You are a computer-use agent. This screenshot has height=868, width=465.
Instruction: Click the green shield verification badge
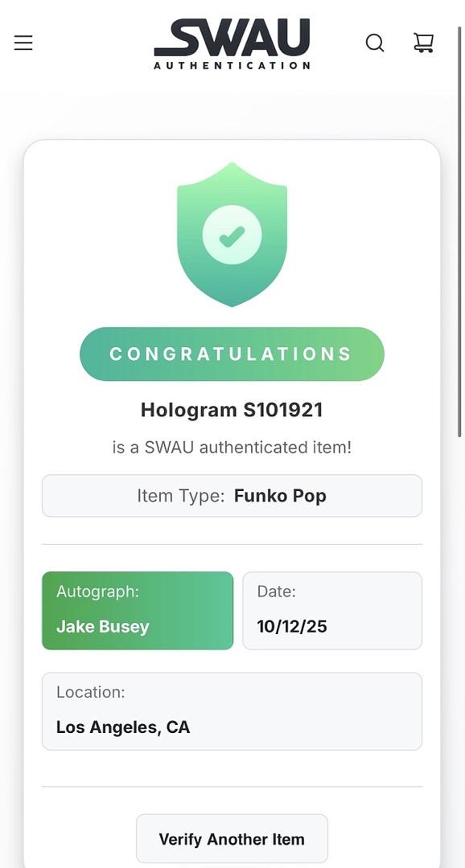coord(232,234)
